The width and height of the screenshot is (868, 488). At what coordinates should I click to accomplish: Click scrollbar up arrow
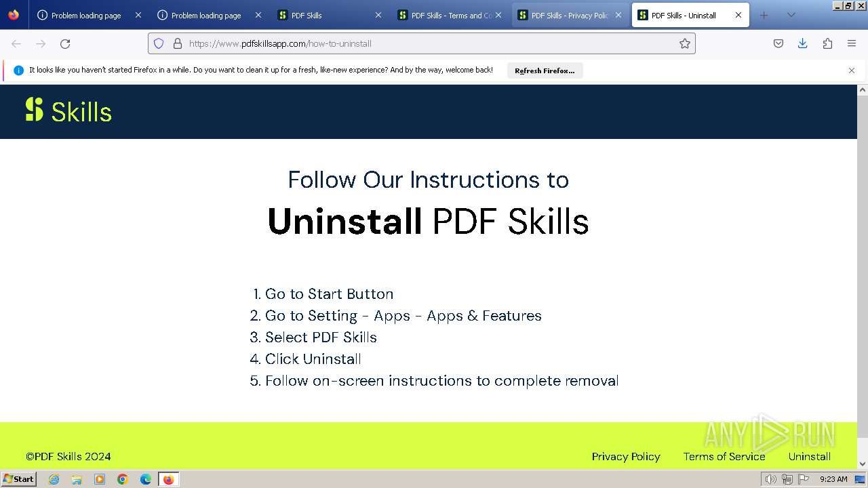coord(863,89)
